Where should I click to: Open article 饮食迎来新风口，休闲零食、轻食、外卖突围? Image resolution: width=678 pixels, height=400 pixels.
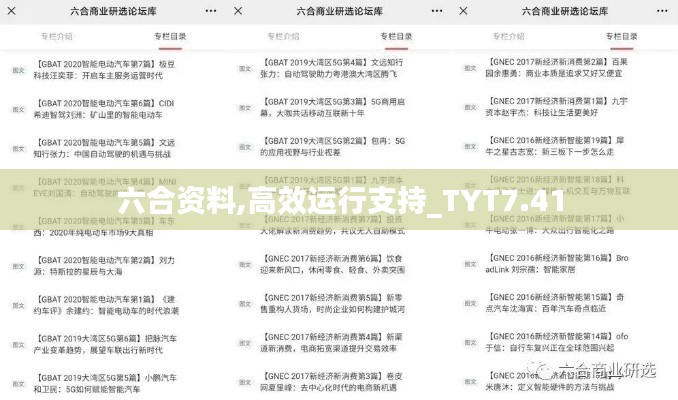[333, 264]
